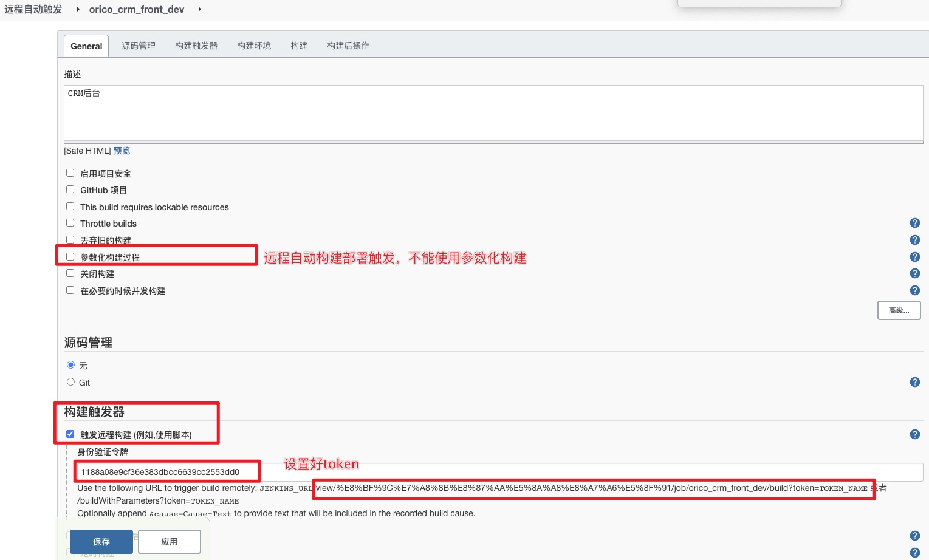The width and height of the screenshot is (929, 560).
Task: Open 预览 link under description
Action: pyautogui.click(x=122, y=151)
